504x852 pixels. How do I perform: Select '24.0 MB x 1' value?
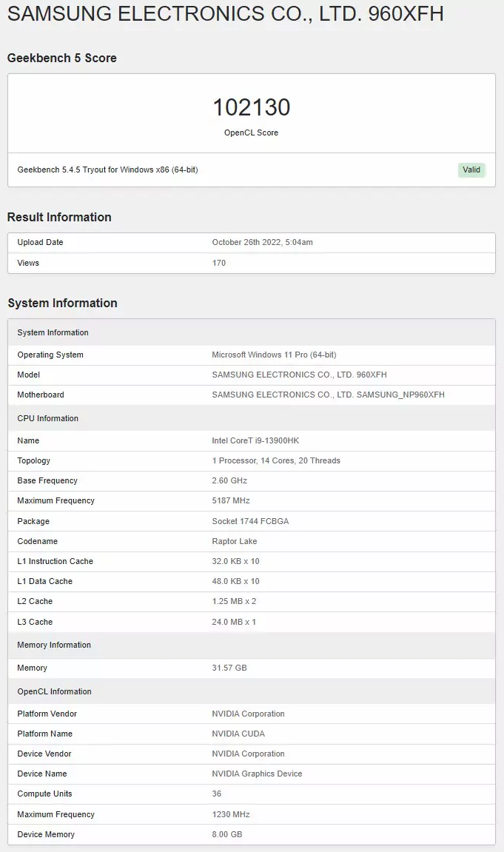pyautogui.click(x=234, y=623)
